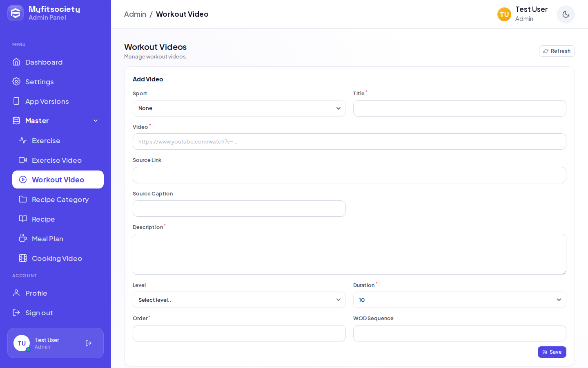Click the Exercise Video camera icon
The height and width of the screenshot is (368, 588).
(x=23, y=160)
